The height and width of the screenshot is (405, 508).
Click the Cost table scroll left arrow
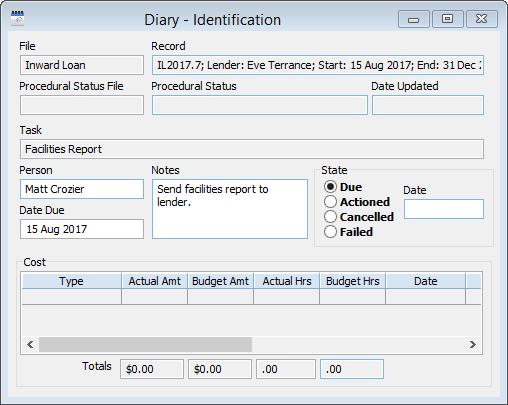pos(30,344)
